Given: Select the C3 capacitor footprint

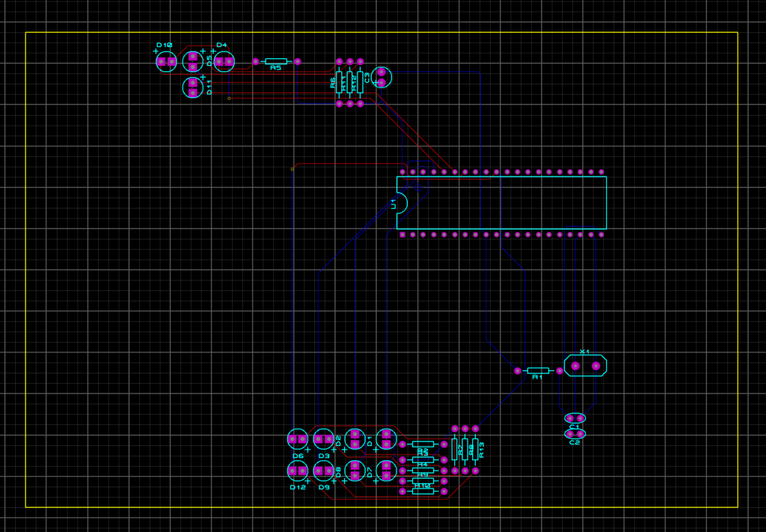Looking at the screenshot, I should coord(382,77).
